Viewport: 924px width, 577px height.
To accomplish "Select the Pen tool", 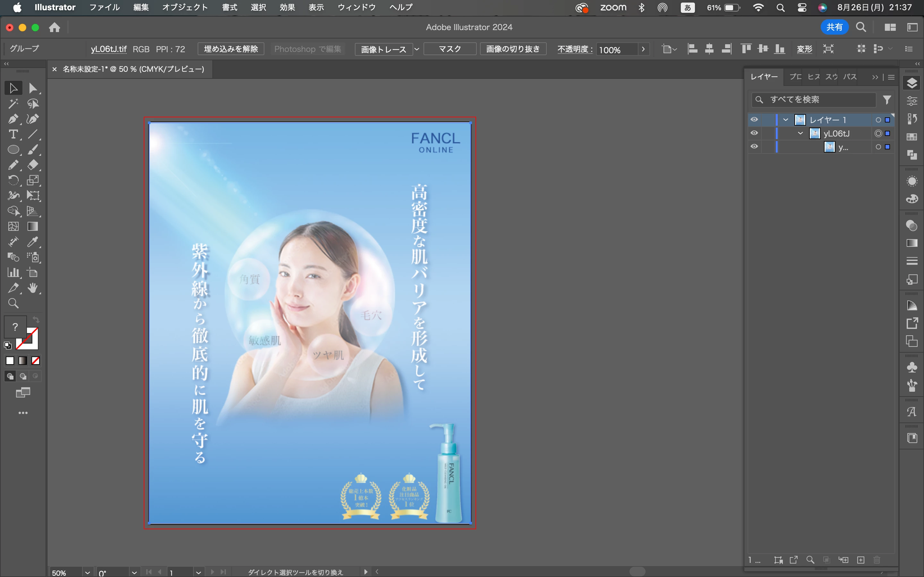I will pyautogui.click(x=13, y=119).
